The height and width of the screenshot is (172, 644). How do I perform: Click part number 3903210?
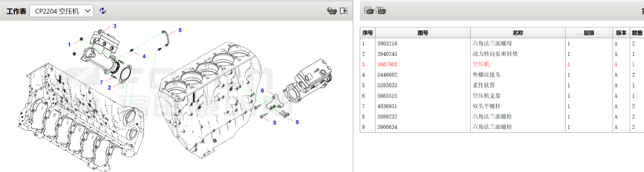pos(387,43)
